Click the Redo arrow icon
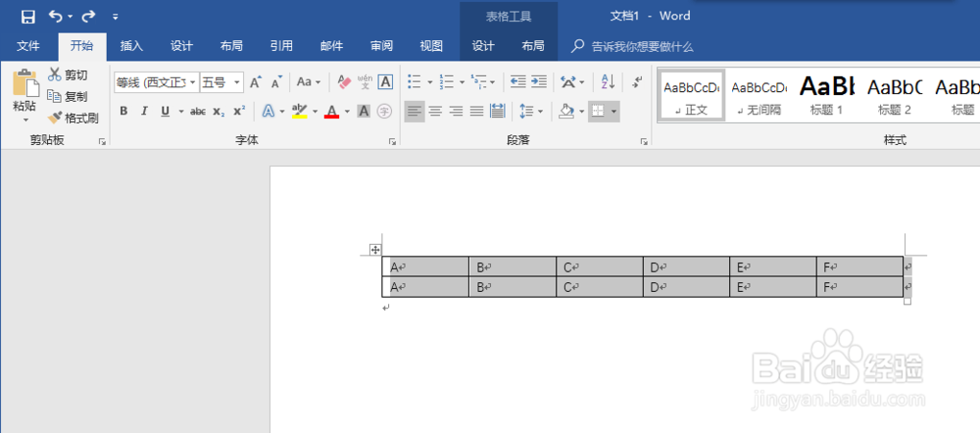The image size is (980, 433). [89, 17]
